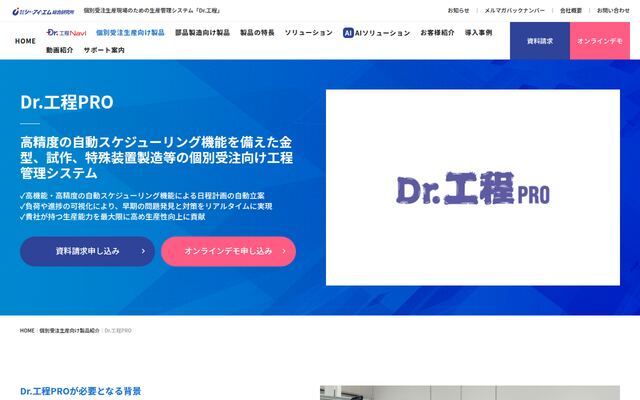Open 導入事例 menu item
640x400 pixels.
coord(478,33)
